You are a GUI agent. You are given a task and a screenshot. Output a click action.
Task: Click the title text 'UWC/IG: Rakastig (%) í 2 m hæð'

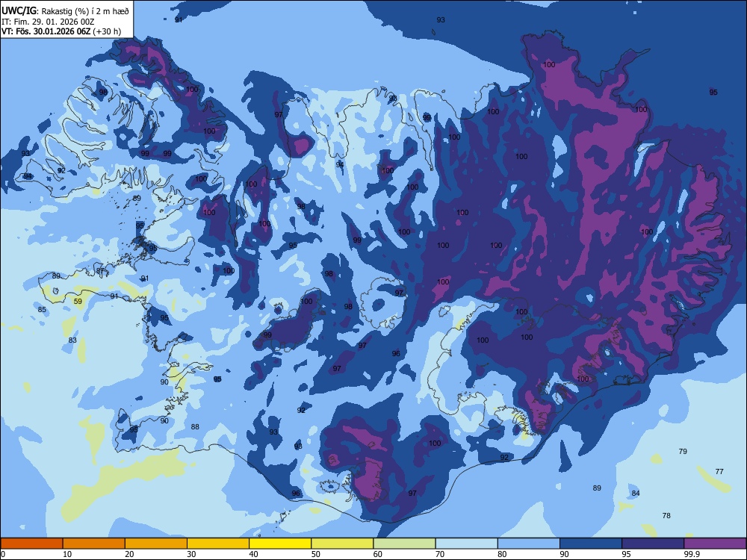click(65, 10)
